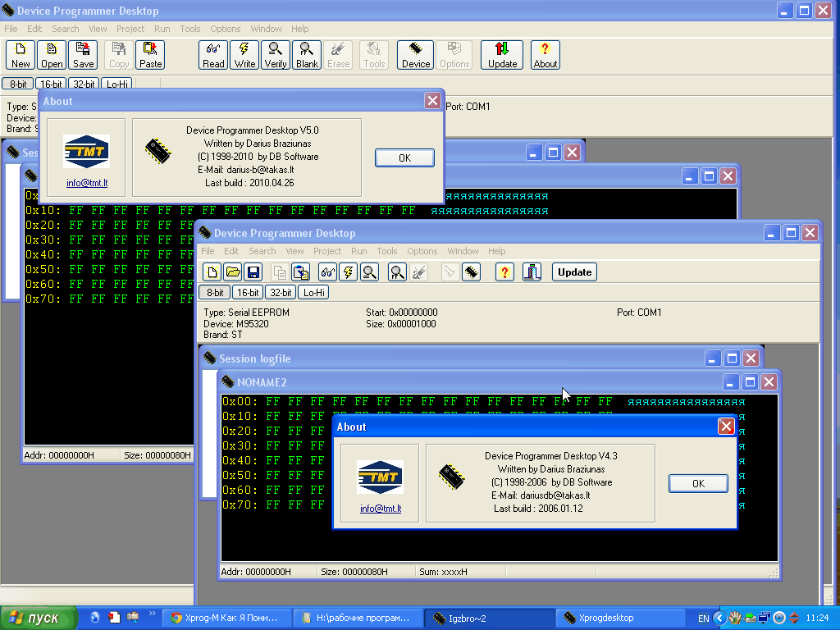This screenshot has width=840, height=630.
Task: Toggle 16-bit mode in the background window
Action: click(x=51, y=84)
